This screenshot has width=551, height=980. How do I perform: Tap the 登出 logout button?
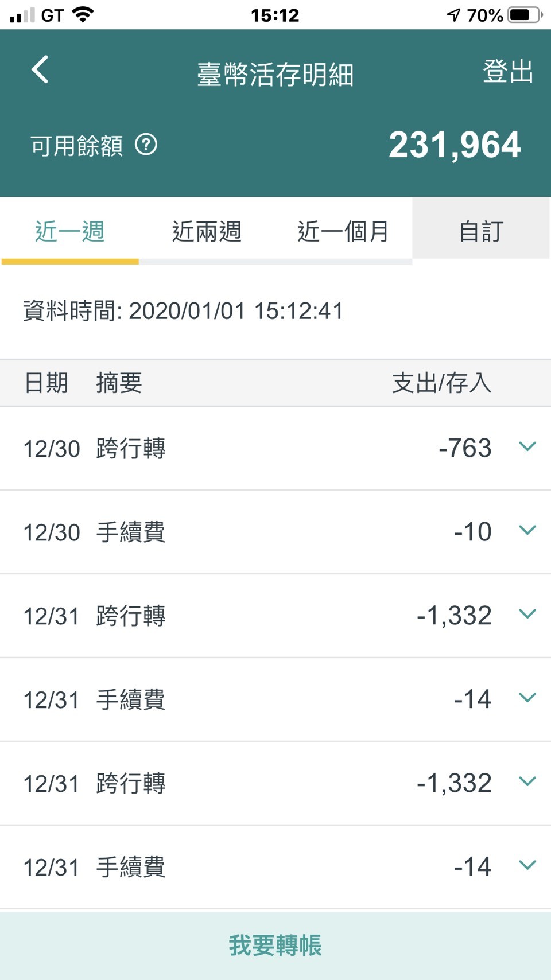pyautogui.click(x=508, y=72)
